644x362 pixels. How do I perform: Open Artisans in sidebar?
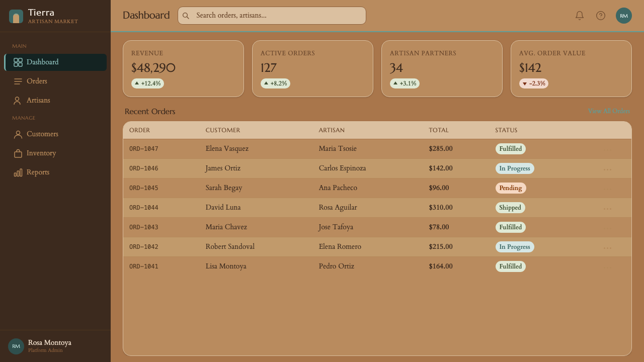pos(55,101)
